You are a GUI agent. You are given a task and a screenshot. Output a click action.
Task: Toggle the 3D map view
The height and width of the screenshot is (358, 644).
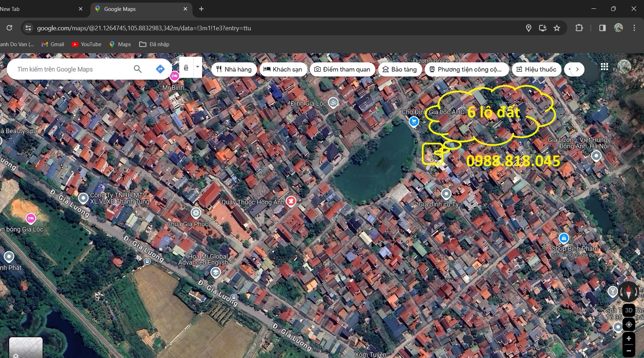click(x=629, y=310)
